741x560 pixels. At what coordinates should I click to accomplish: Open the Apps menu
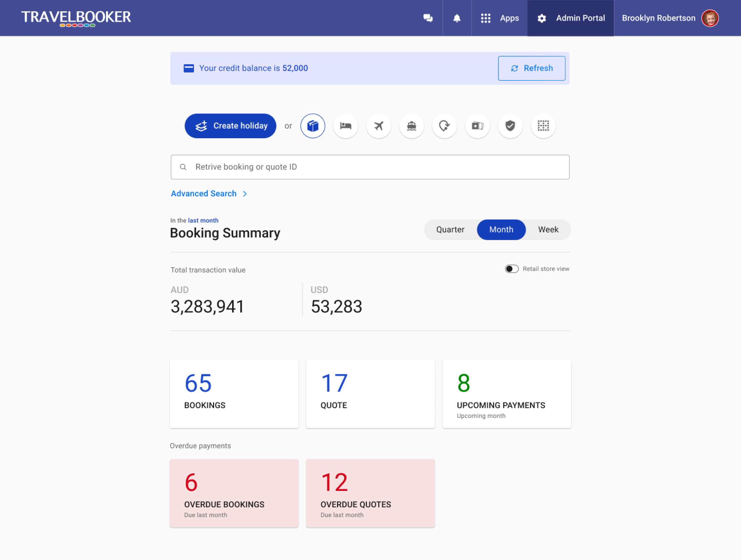[499, 18]
